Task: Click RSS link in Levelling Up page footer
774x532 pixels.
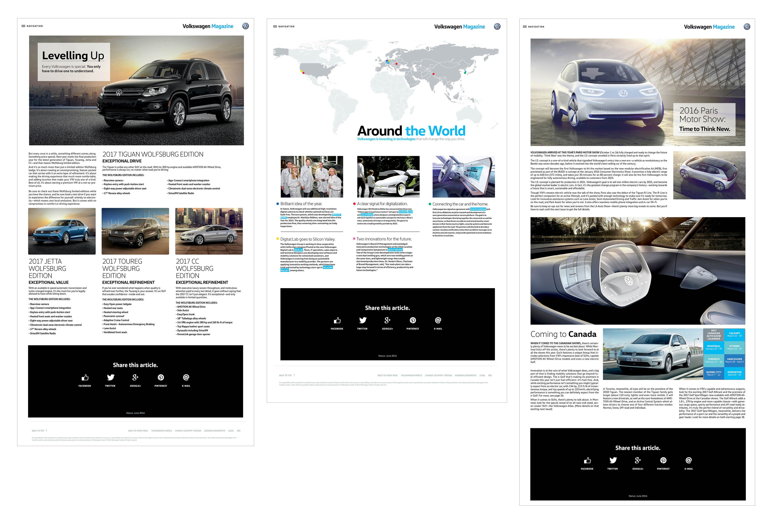Action: pos(239,431)
